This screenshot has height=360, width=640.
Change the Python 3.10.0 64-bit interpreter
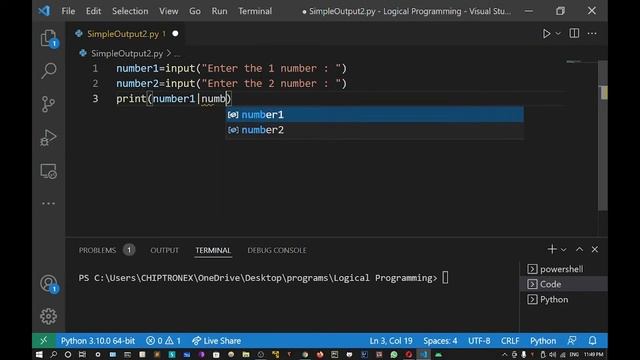coord(98,340)
